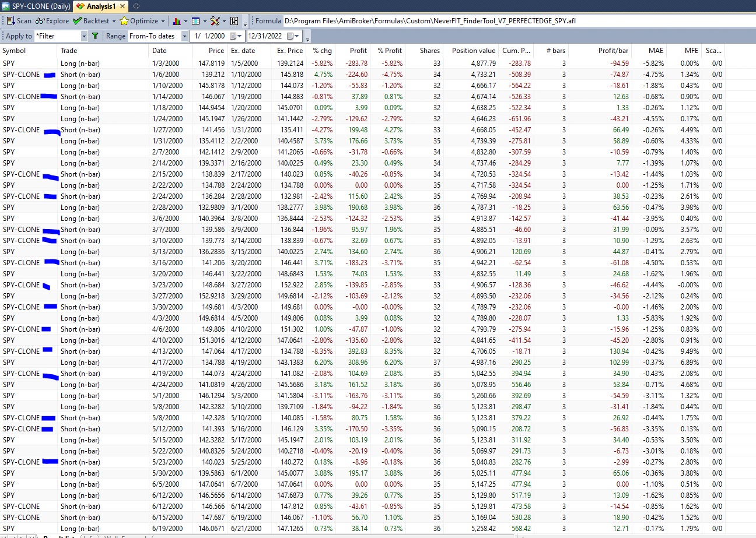The image size is (756, 538).
Task: Start Backtest with the green checkmark
Action: click(91, 21)
